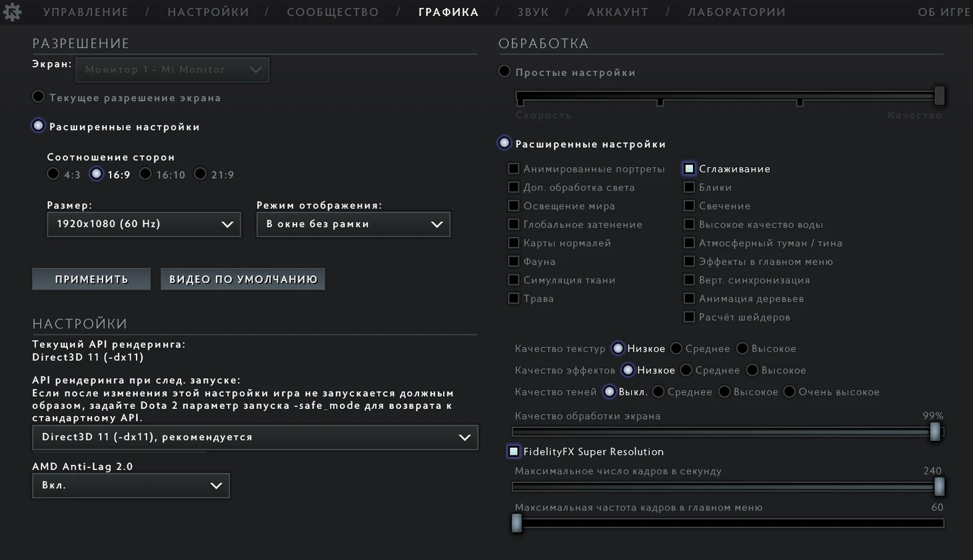This screenshot has width=973, height=560.
Task: Select Простые настройки radio button
Action: pos(504,72)
